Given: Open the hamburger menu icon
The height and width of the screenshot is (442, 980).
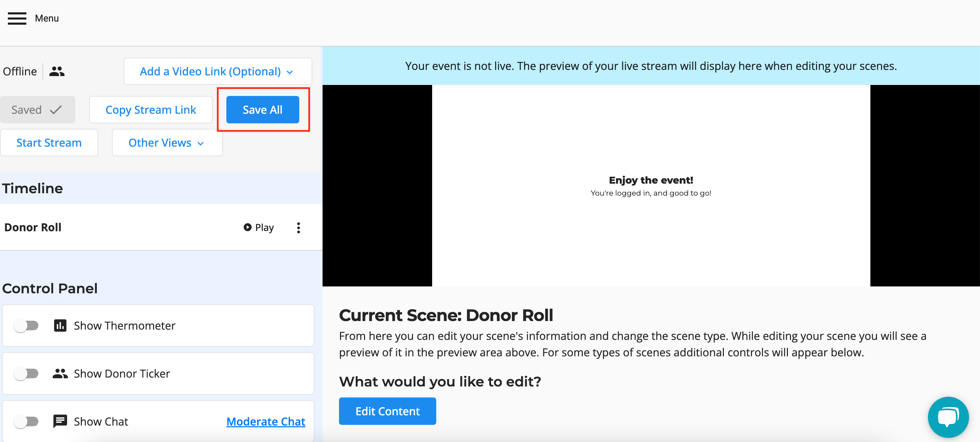Looking at the screenshot, I should click(17, 18).
